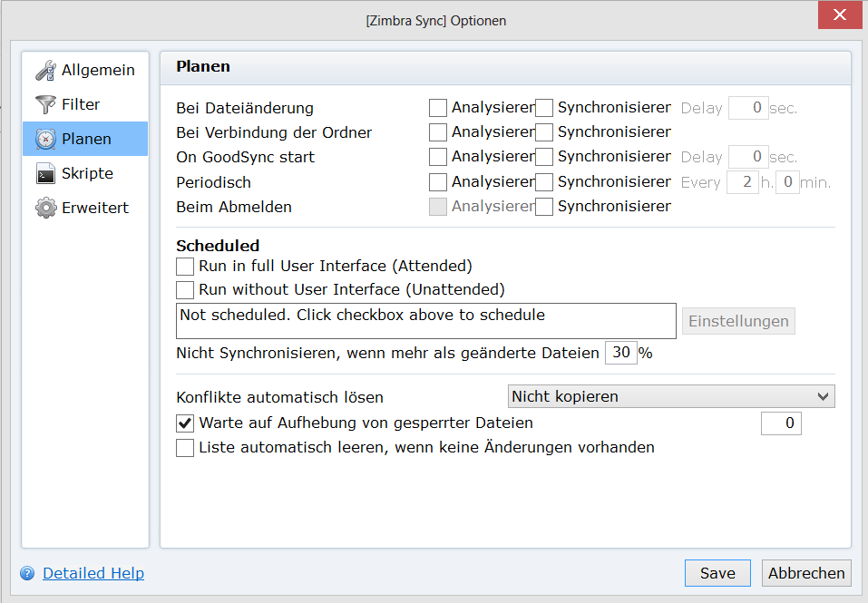Screen dimensions: 868x603
Task: Click the Allgemein wrench icon
Action: point(45,70)
